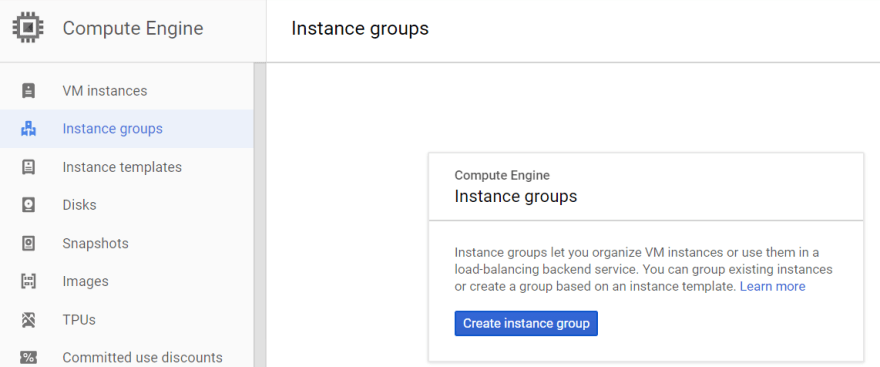Click the Images icon
This screenshot has width=880, height=367.
tap(28, 281)
